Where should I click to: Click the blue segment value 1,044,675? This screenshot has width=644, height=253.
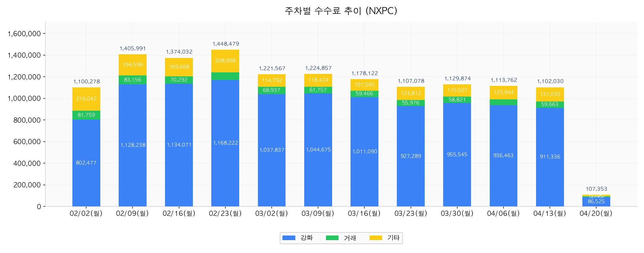pos(318,150)
